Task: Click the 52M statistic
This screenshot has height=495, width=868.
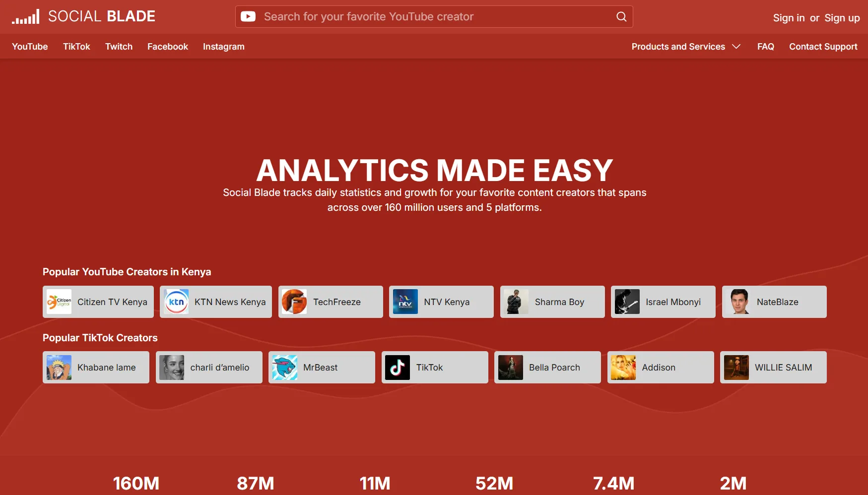Action: (494, 483)
